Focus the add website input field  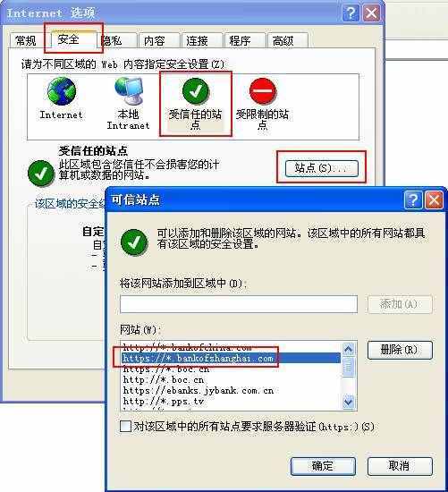tap(239, 304)
